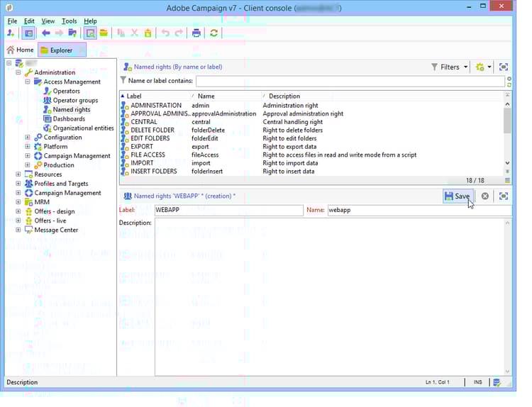Go forward with the grey right arrow
532x407 pixels.
click(x=59, y=33)
